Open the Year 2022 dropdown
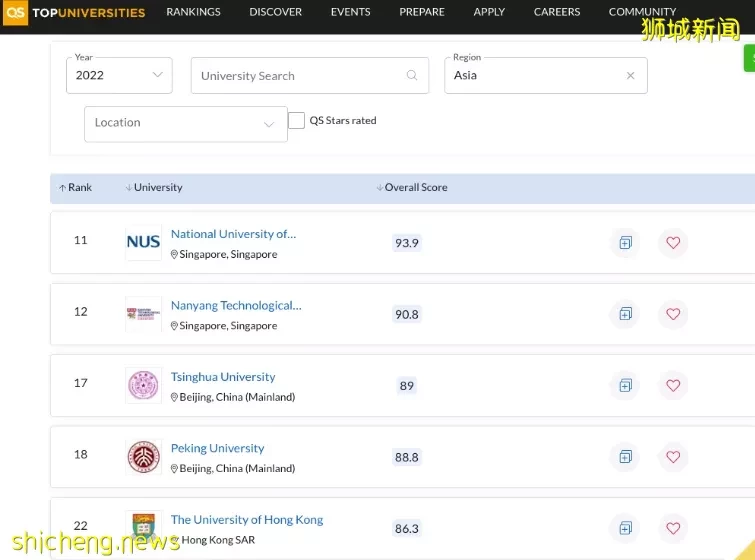The height and width of the screenshot is (560, 755). 119,76
